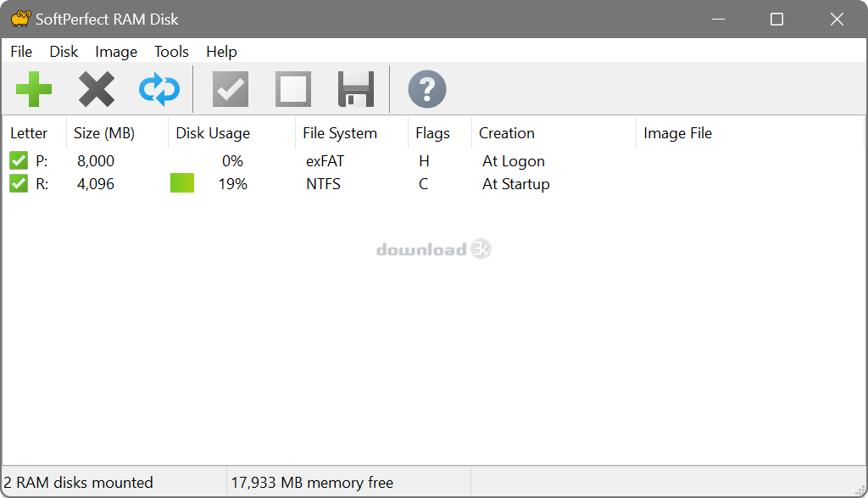Screen dimensions: 868x498
Task: Open the Image menu
Action: click(115, 52)
